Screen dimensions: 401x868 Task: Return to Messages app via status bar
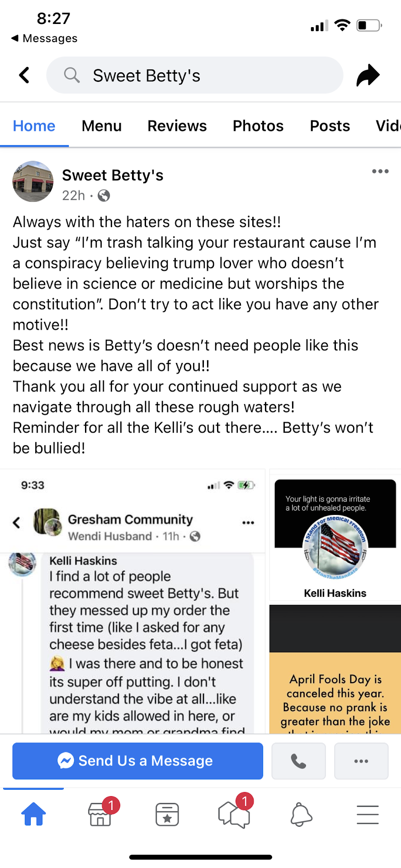[44, 38]
